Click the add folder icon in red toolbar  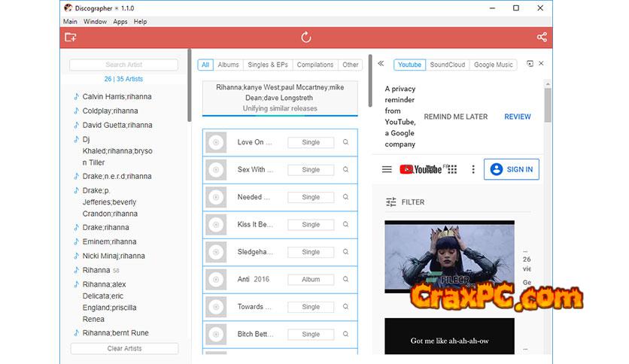click(71, 38)
